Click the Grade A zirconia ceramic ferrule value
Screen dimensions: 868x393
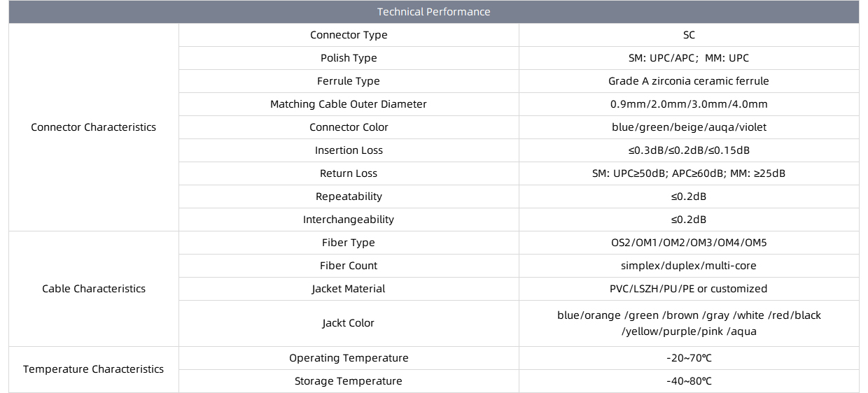click(x=689, y=81)
